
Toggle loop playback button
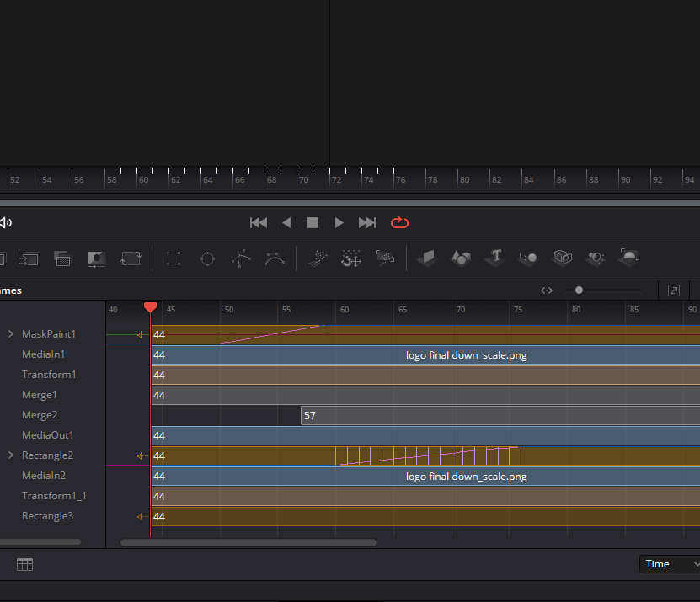[x=399, y=222]
